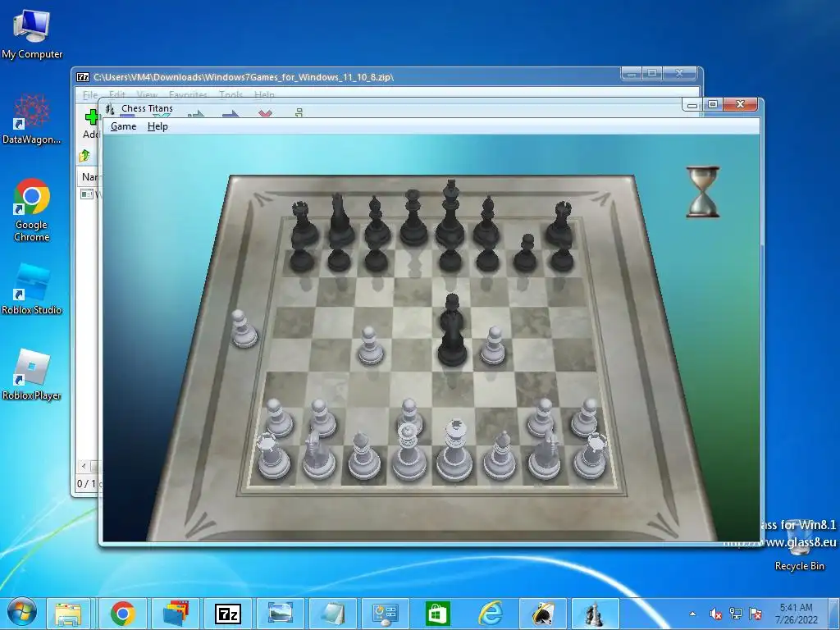
Task: Select the Recycle Bin desktop icon
Action: pos(799,546)
